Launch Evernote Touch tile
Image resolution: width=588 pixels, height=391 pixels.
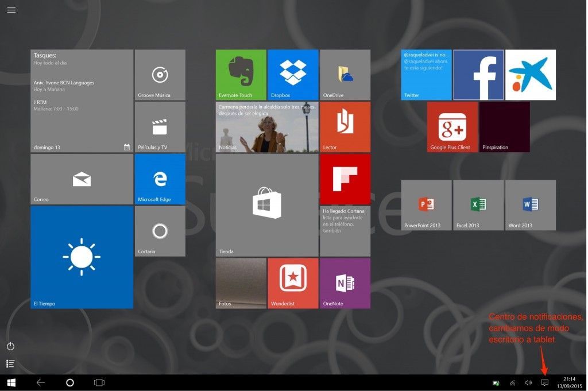[x=241, y=75]
